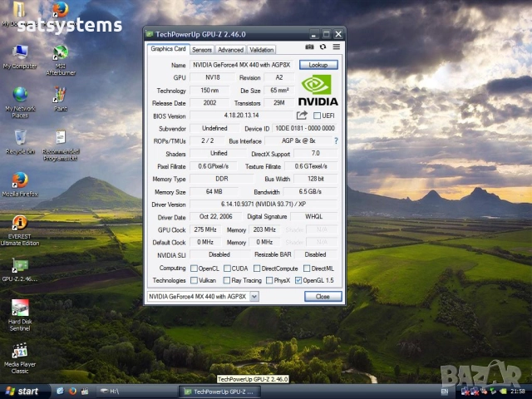Select the Media Player Classic icon

click(20, 358)
